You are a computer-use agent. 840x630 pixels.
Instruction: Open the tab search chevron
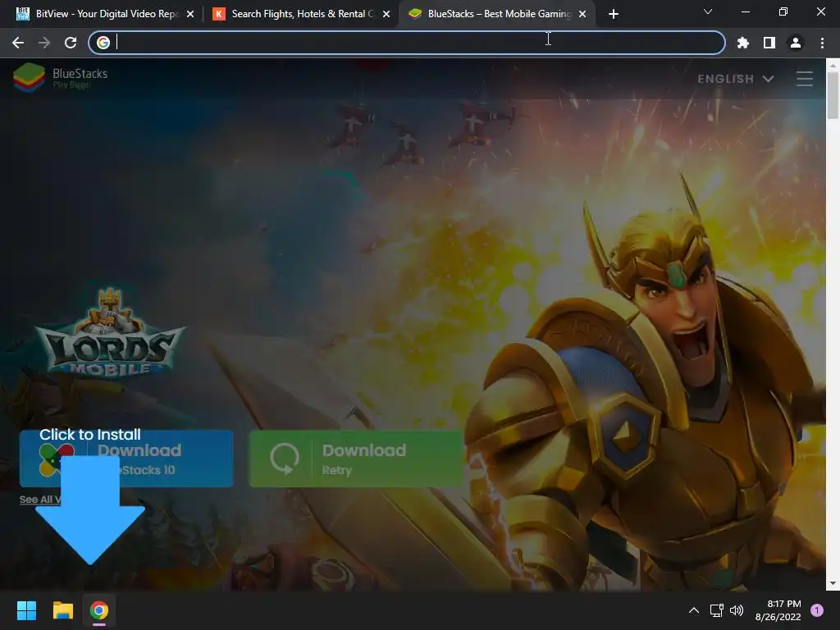708,11
